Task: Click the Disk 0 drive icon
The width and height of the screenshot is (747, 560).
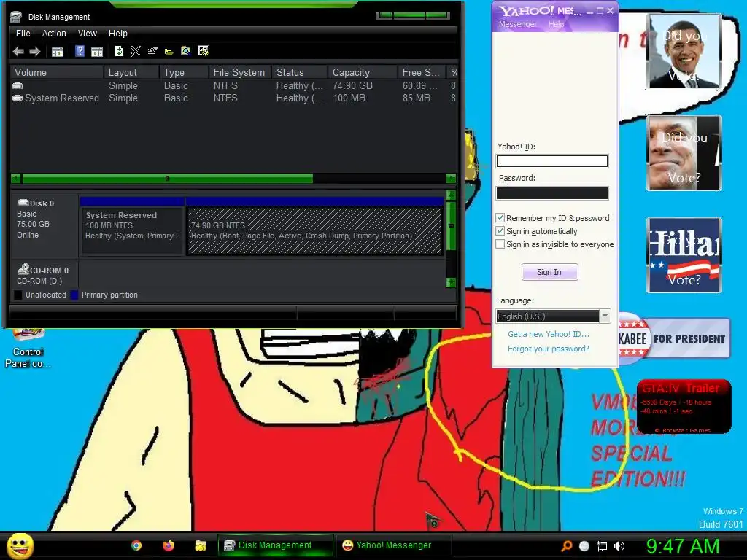Action: (23, 203)
